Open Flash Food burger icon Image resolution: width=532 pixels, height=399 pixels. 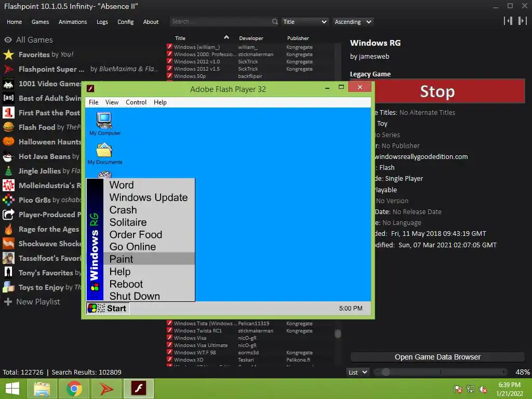pyautogui.click(x=8, y=127)
